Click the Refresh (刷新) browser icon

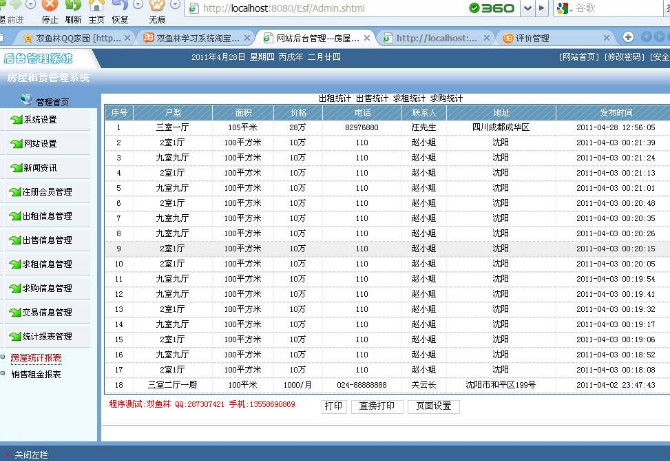[73, 6]
